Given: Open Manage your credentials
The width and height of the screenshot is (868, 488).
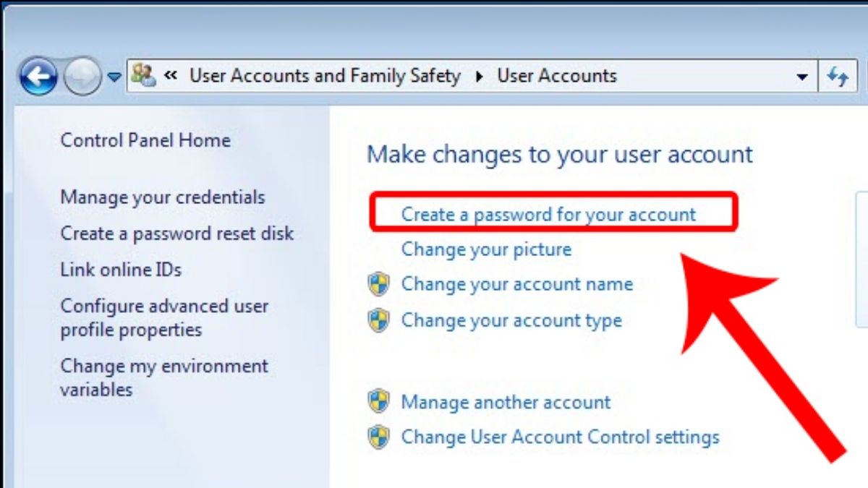Looking at the screenshot, I should pyautogui.click(x=163, y=197).
